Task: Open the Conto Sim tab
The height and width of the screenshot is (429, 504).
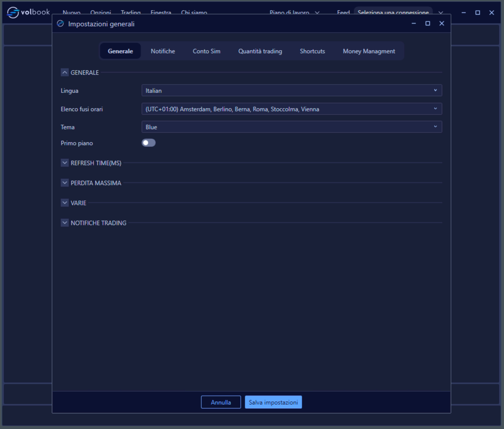Action: (206, 51)
